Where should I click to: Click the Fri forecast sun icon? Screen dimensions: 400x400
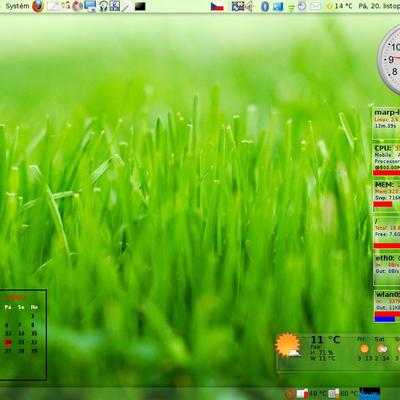tap(364, 349)
